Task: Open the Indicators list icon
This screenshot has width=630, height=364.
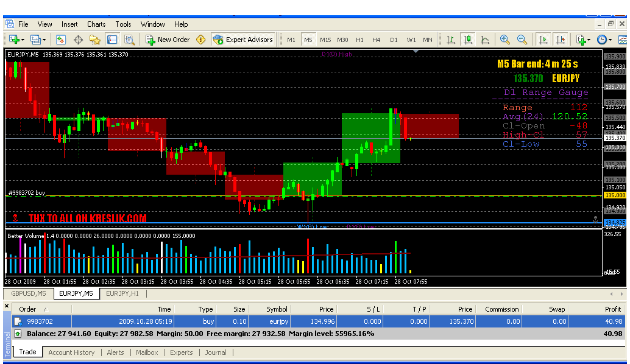Action: 581,40
